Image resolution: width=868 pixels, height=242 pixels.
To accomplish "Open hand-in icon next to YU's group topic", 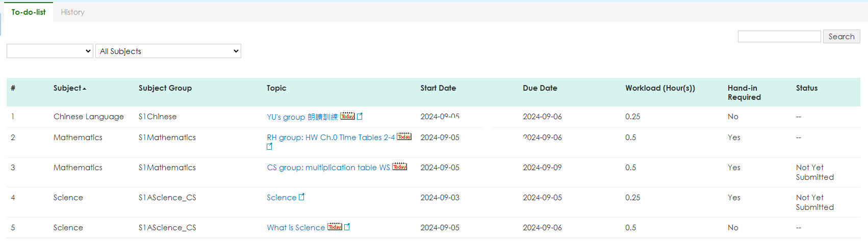I will (360, 116).
